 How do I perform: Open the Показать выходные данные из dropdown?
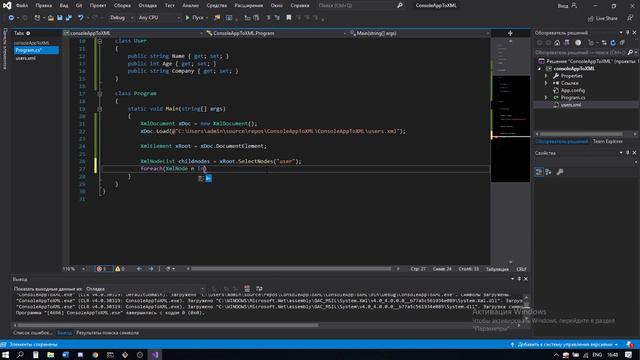point(145,289)
